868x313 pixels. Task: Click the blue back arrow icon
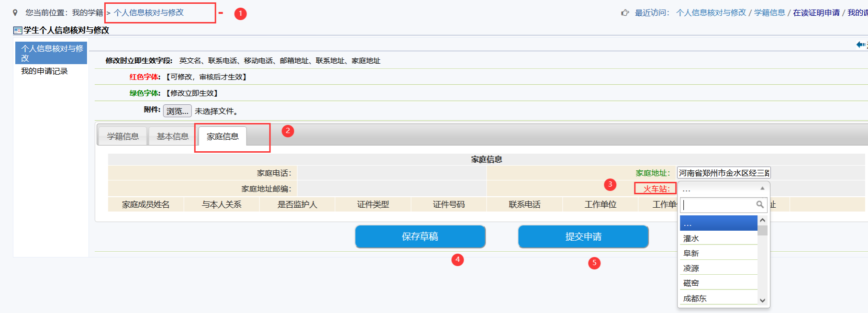click(860, 45)
